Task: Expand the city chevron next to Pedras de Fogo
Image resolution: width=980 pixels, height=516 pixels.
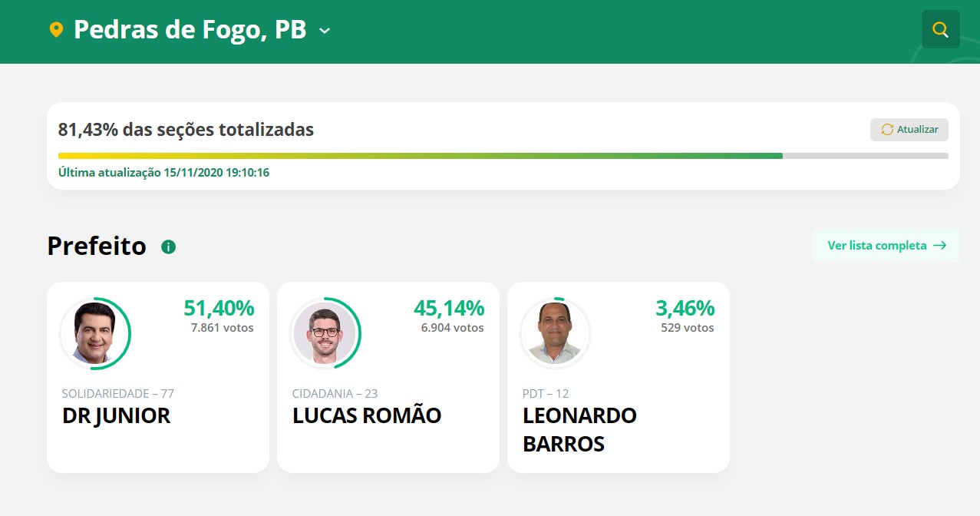Action: (325, 31)
